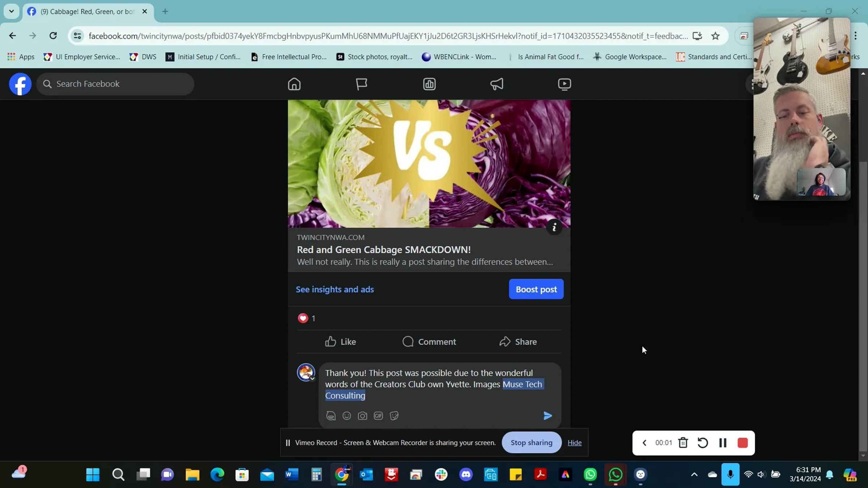Screen dimensions: 868x488
Task: Toggle the taskbar microphone mute
Action: pos(730,474)
